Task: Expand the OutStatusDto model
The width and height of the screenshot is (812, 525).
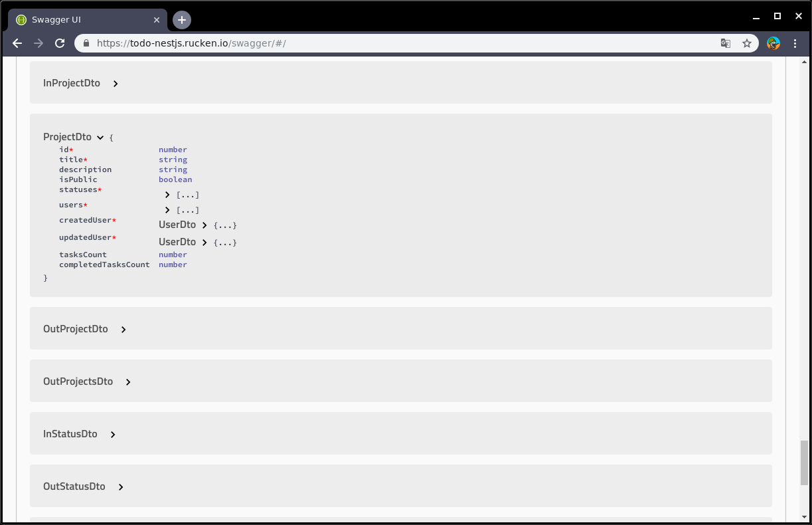Action: (121, 487)
